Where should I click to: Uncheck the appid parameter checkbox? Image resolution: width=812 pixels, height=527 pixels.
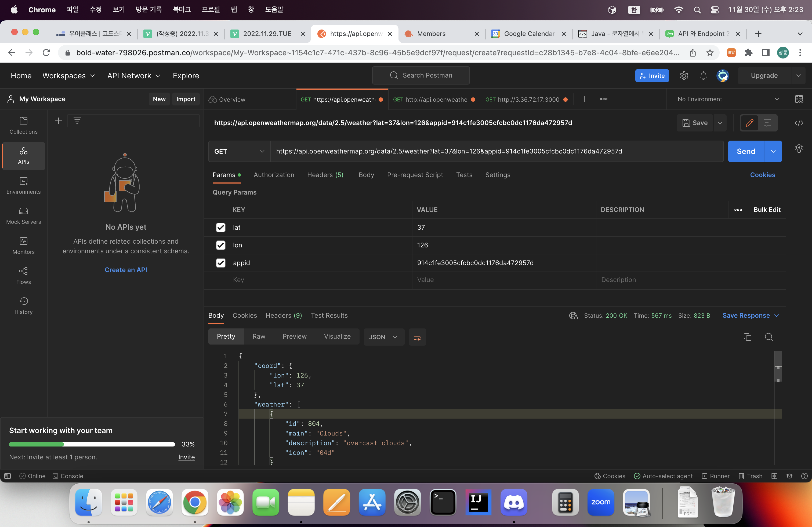click(221, 263)
